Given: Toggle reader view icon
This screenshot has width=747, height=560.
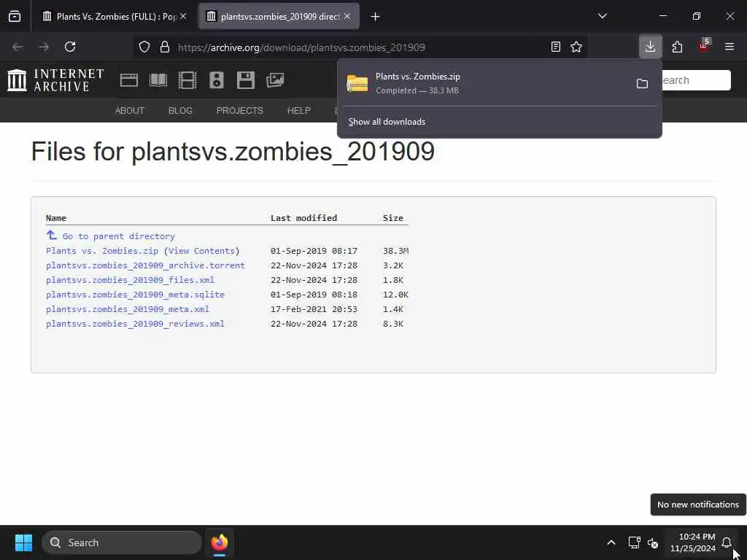Looking at the screenshot, I should [x=555, y=47].
